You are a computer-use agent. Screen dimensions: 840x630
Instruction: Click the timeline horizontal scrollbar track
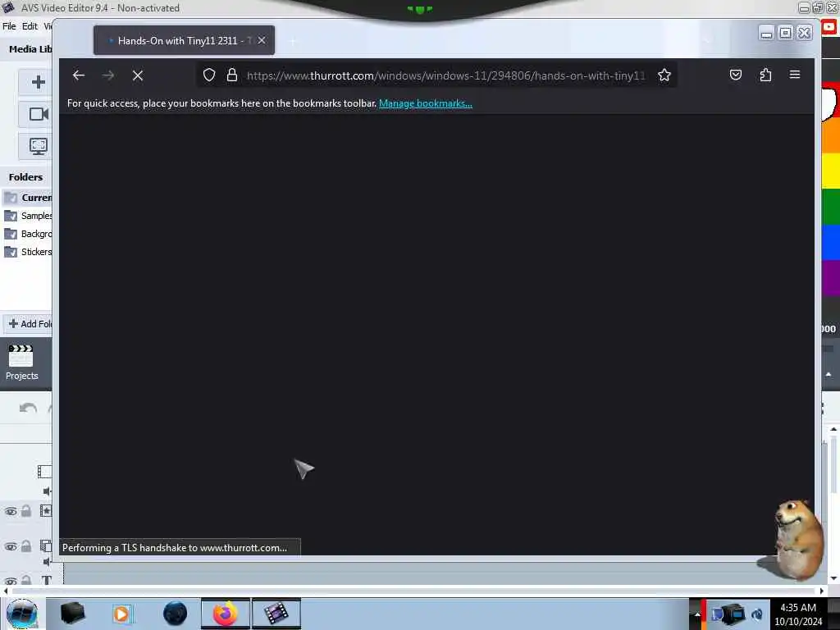pyautogui.click(x=413, y=591)
